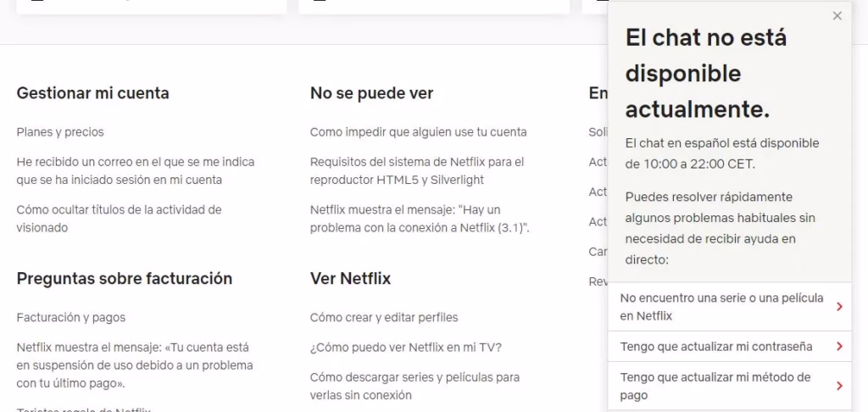Viewport: 868px width, 412px height.
Task: Open 'Cómo ocultar títulos de la actividad' article
Action: [x=119, y=219]
